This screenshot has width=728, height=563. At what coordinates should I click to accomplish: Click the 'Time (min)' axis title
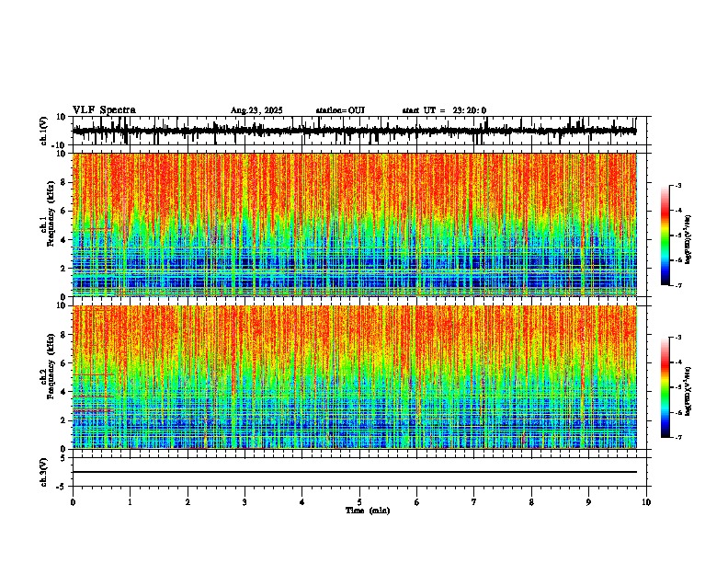tap(368, 511)
